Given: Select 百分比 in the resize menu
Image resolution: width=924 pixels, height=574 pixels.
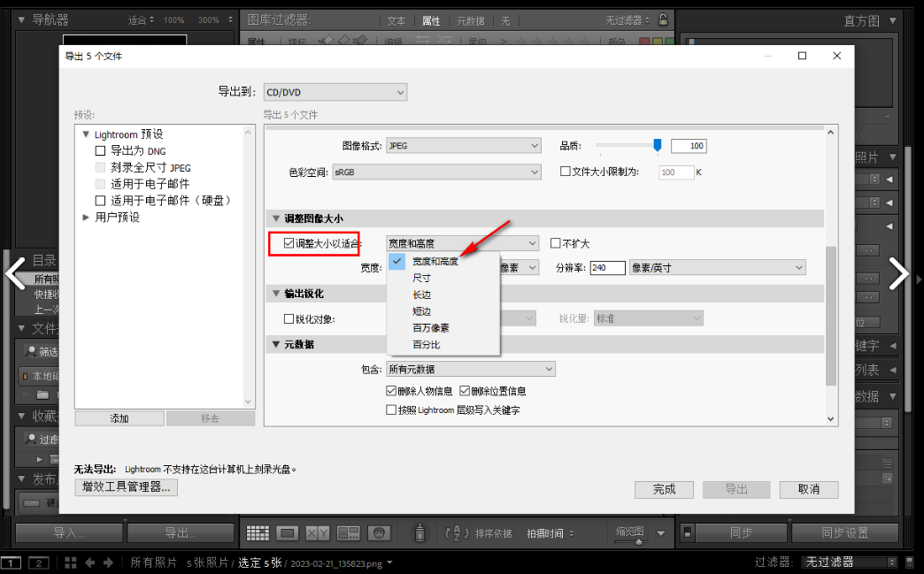Looking at the screenshot, I should [x=426, y=344].
